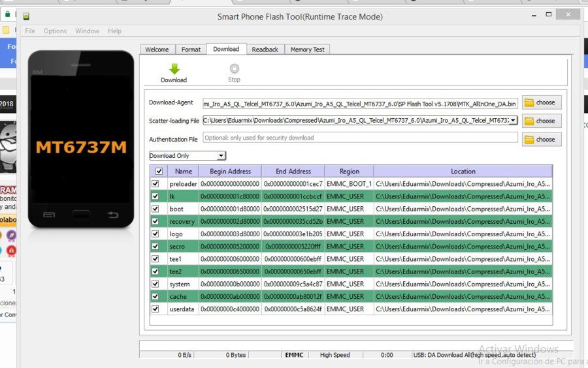
Task: Uncheck the lk partition checkbox
Action: tap(155, 196)
